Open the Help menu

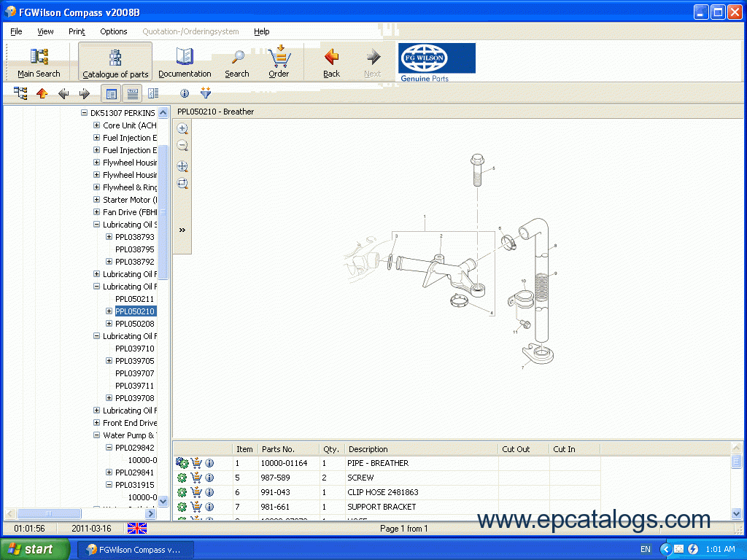[x=262, y=31]
